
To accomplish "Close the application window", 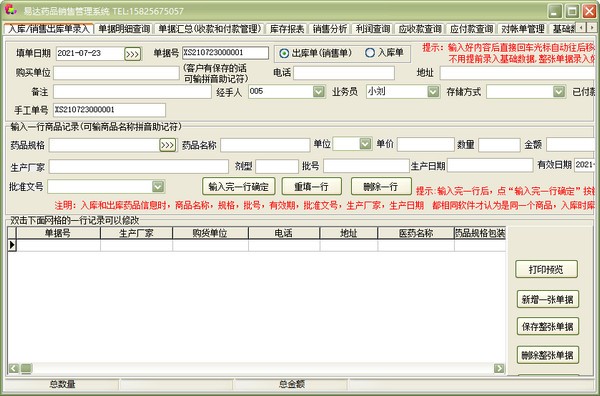I will point(589,11).
